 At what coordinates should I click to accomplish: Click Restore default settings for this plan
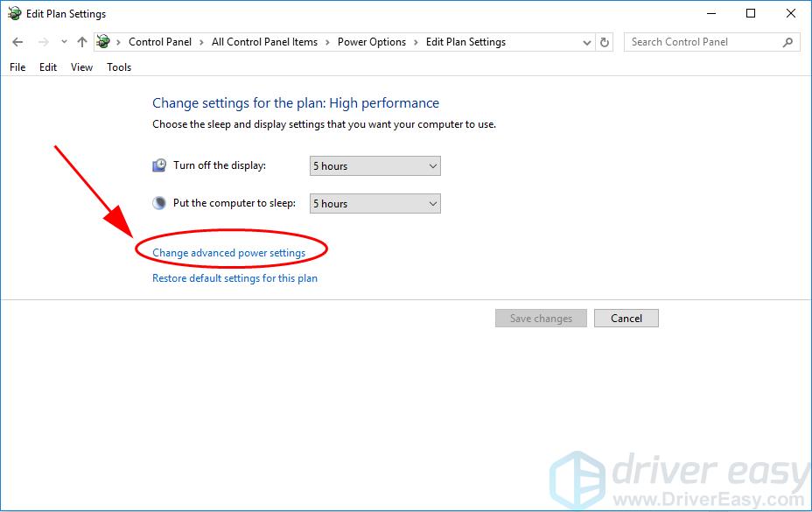point(234,278)
